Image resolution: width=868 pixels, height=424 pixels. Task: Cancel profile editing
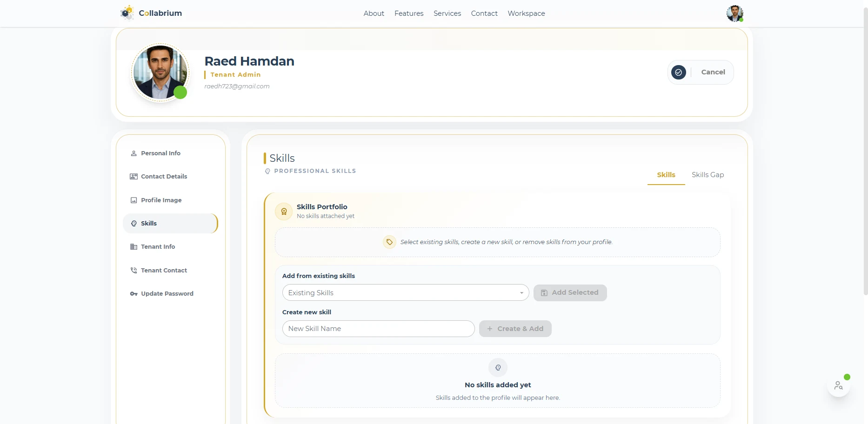click(713, 72)
